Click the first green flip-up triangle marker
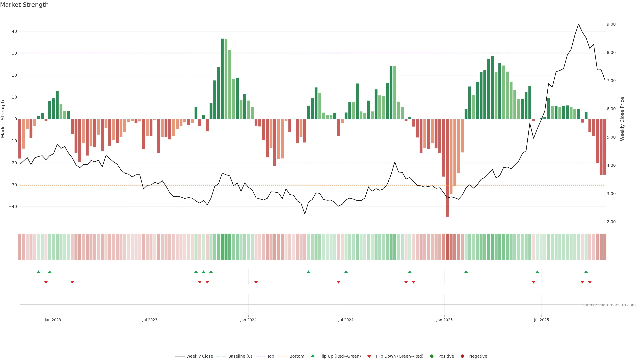The image size is (644, 362). [38, 272]
